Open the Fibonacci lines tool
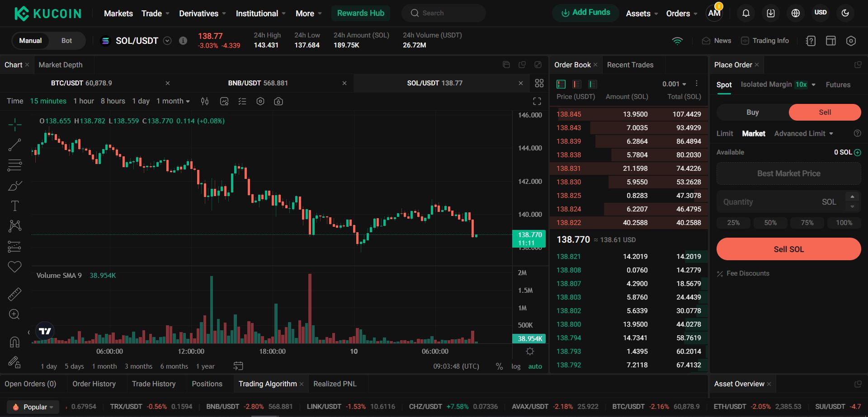This screenshot has width=868, height=417. pos(14,165)
